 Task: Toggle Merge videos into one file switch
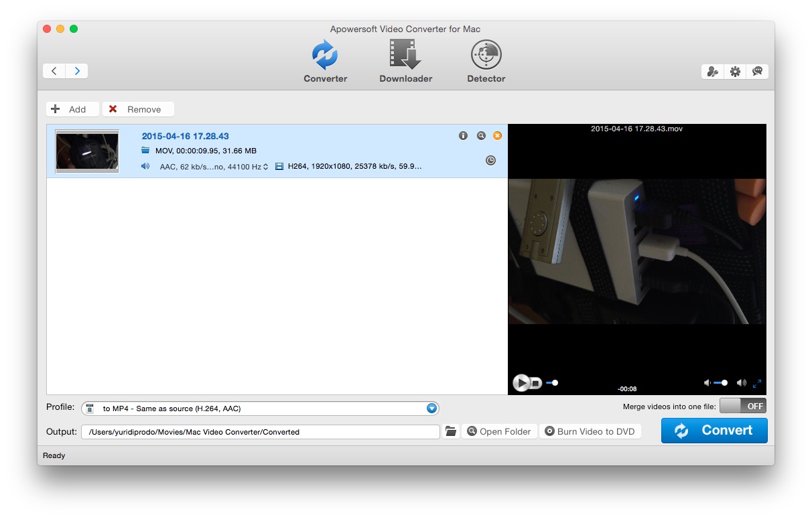(742, 406)
